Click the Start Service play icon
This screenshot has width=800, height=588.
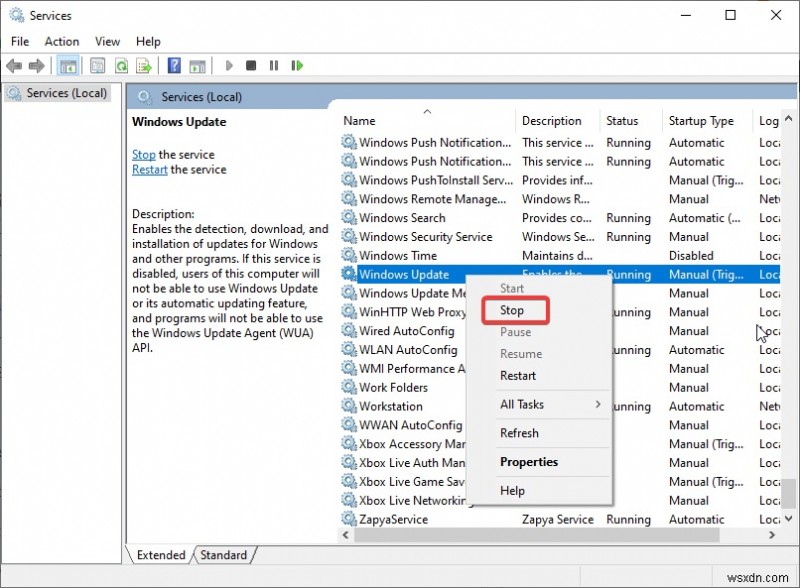[229, 65]
